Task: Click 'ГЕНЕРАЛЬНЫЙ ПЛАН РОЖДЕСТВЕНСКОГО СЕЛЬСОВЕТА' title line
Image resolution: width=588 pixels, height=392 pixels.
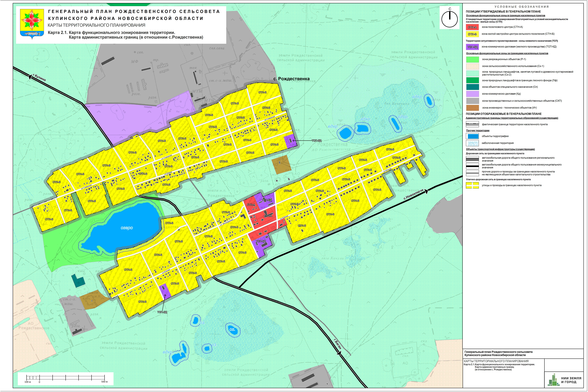Action: (134, 12)
